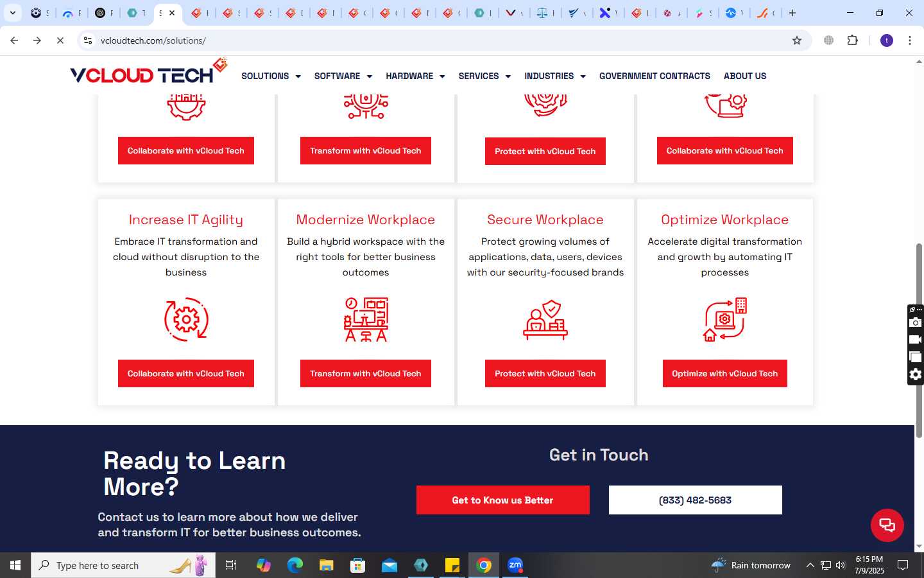Open Task View on the taskbar
Image resolution: width=924 pixels, height=578 pixels.
pyautogui.click(x=231, y=565)
